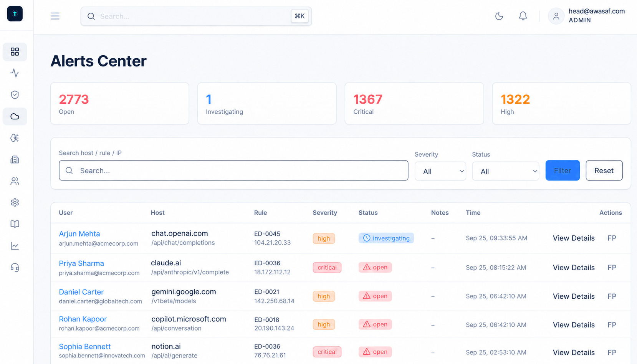
Task: Select the cloud icon in sidebar
Action: (x=15, y=116)
